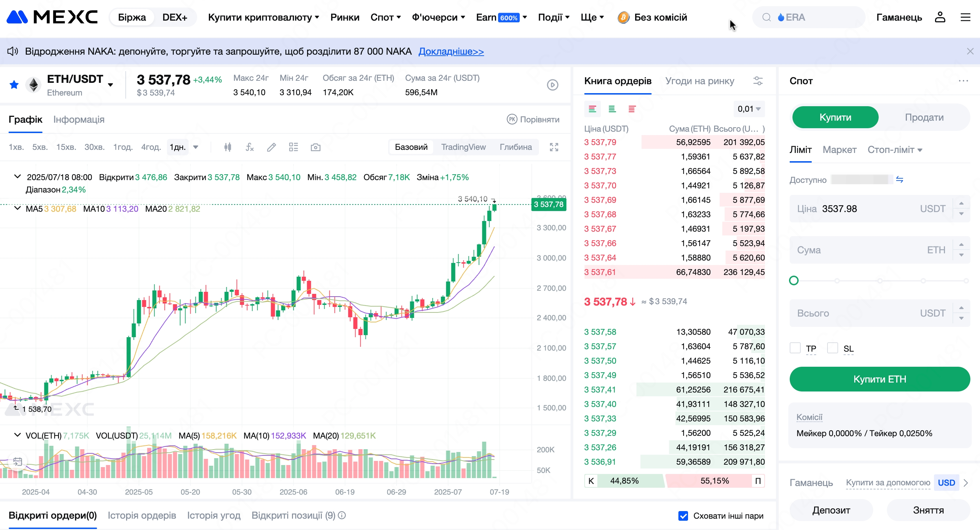Click the search magnifier icon
The height and width of the screenshot is (530, 980).
pos(767,17)
